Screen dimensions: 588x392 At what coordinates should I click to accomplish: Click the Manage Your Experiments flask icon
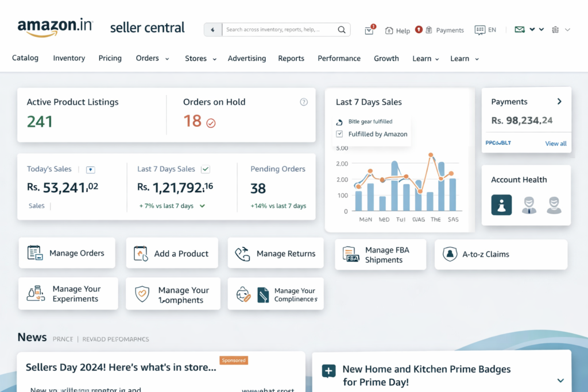[36, 293]
